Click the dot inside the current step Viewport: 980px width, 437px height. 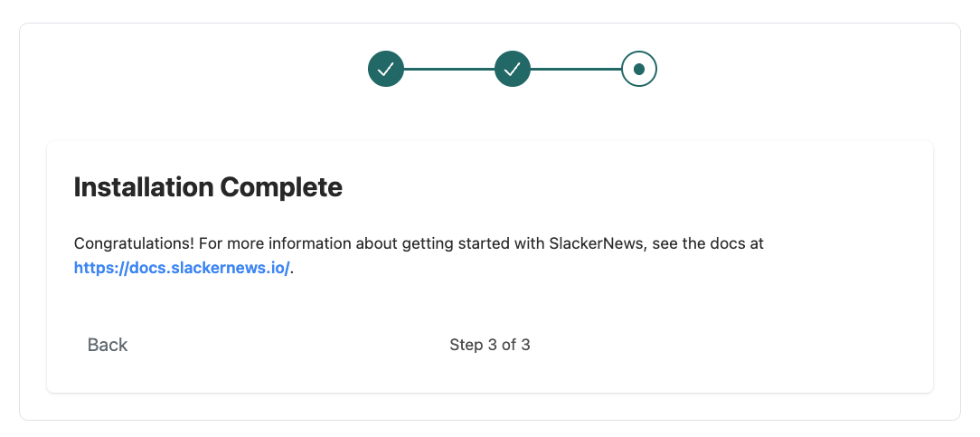pyautogui.click(x=639, y=69)
